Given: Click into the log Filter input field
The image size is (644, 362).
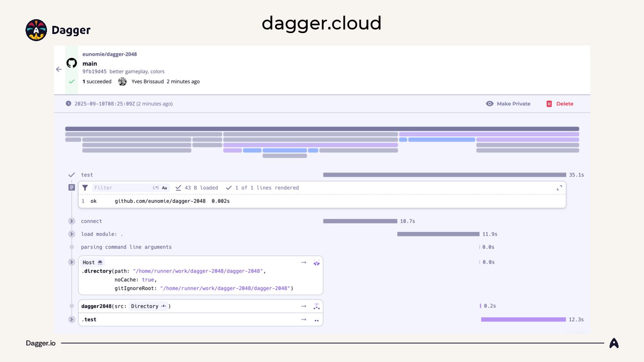Looking at the screenshot, I should point(122,188).
